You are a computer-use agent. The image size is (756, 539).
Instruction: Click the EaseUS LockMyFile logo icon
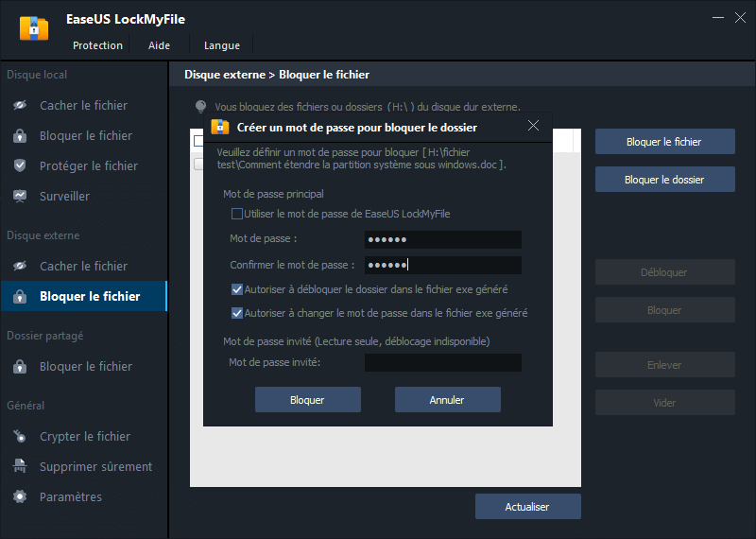[x=34, y=28]
